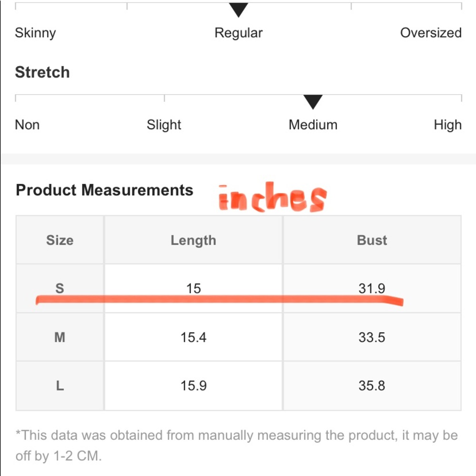Select the Regular fit label
The image size is (476, 476).
click(238, 33)
